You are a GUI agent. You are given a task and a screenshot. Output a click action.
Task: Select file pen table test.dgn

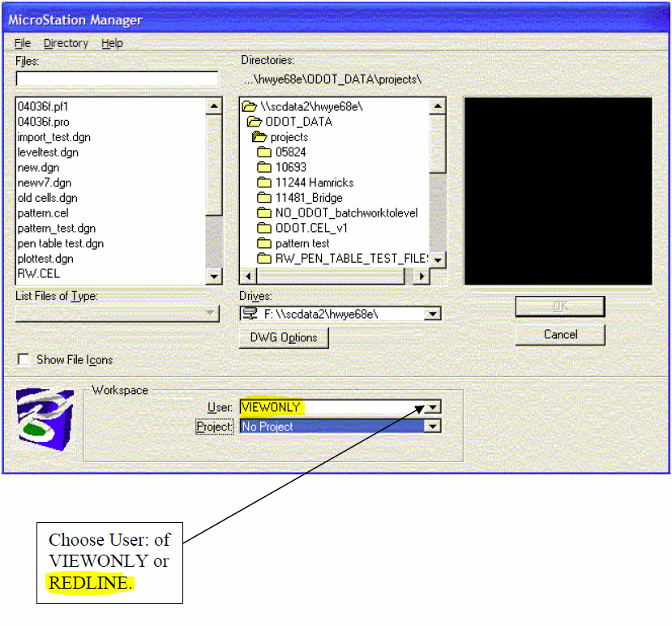pyautogui.click(x=61, y=243)
